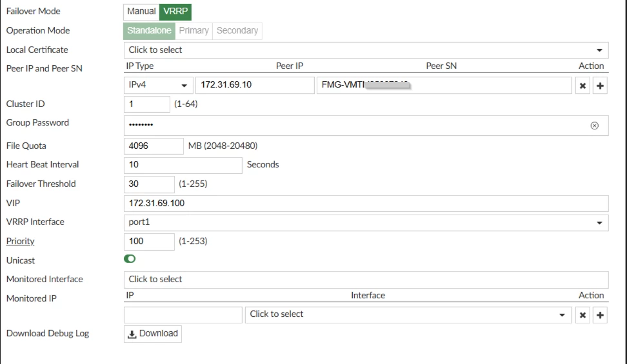Click the "(1-255)" Failover Threshold range
Viewport: 627px width, 364px height.
193,184
